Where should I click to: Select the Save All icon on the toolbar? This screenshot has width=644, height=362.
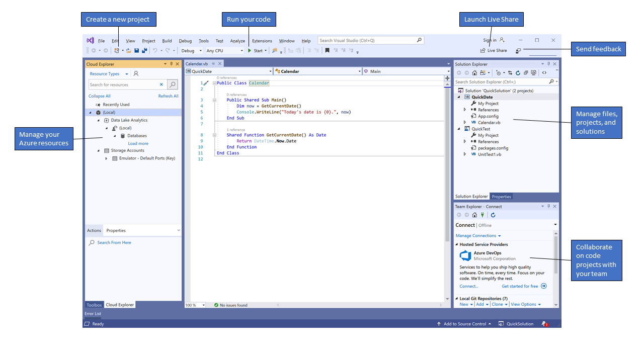coord(143,50)
